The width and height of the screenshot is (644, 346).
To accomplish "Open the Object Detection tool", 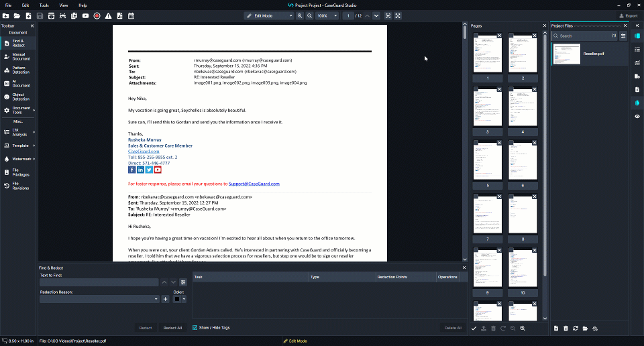I will pyautogui.click(x=18, y=97).
